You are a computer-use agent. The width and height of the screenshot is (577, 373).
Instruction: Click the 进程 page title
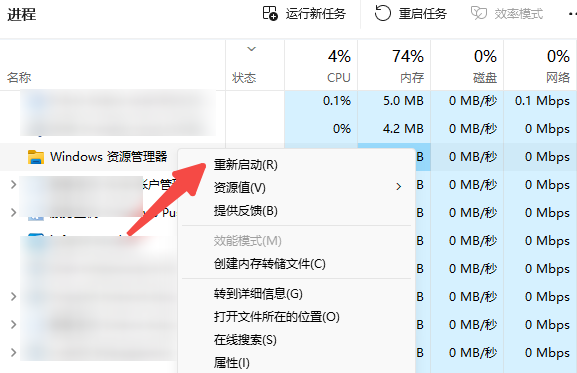[22, 15]
